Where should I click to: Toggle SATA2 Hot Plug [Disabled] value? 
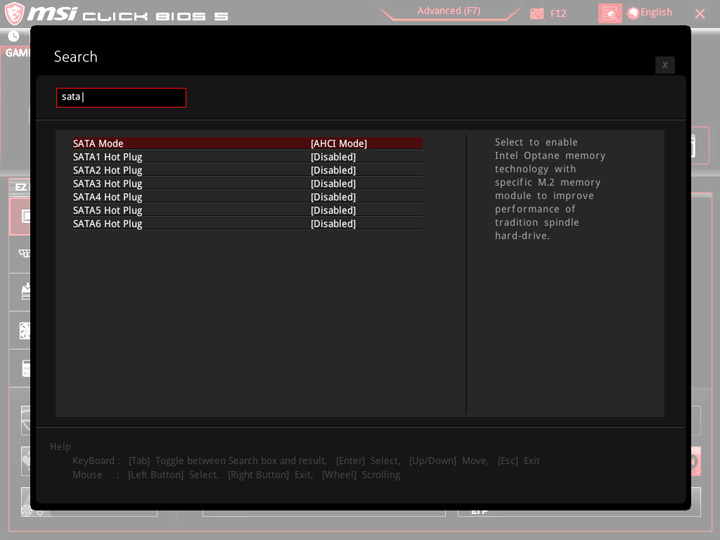coord(333,170)
